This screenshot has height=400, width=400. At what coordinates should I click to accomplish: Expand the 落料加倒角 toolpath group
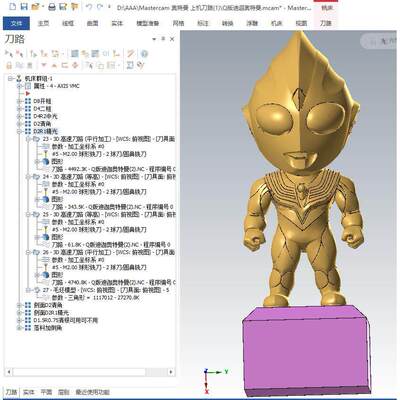click(x=20, y=328)
